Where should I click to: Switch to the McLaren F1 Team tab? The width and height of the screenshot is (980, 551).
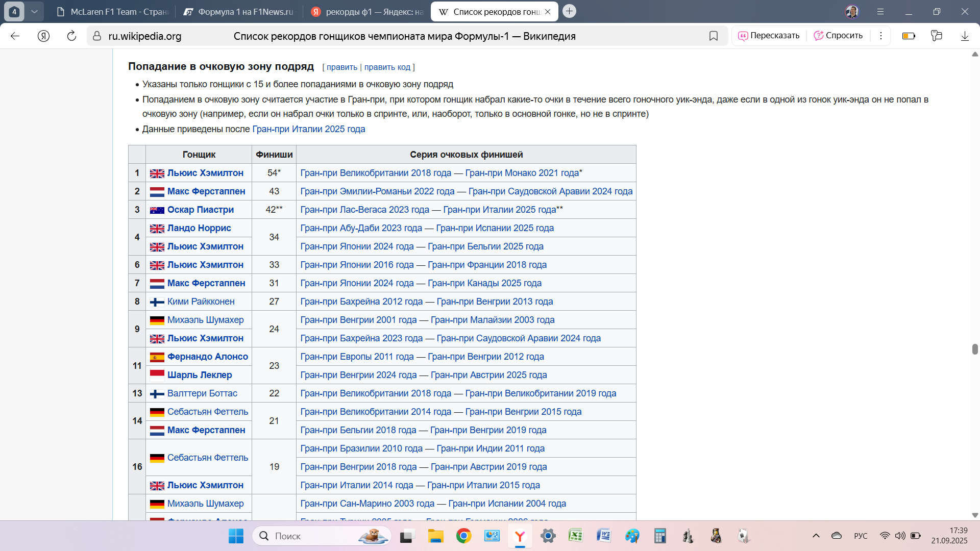[x=113, y=12]
